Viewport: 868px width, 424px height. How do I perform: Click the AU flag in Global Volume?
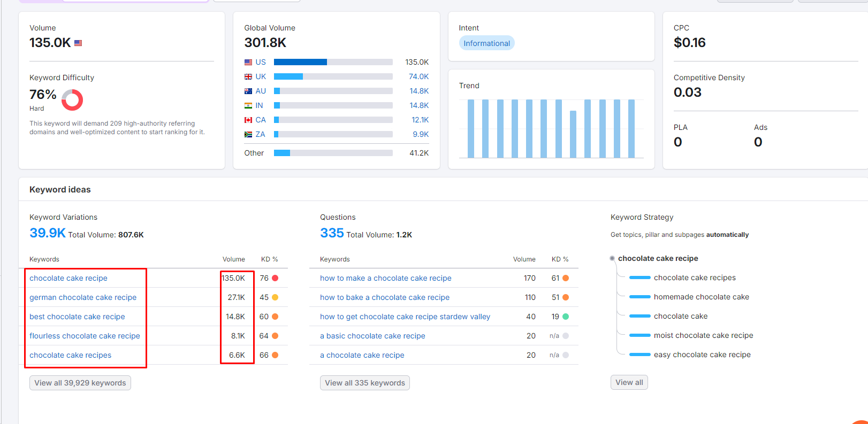[x=248, y=91]
